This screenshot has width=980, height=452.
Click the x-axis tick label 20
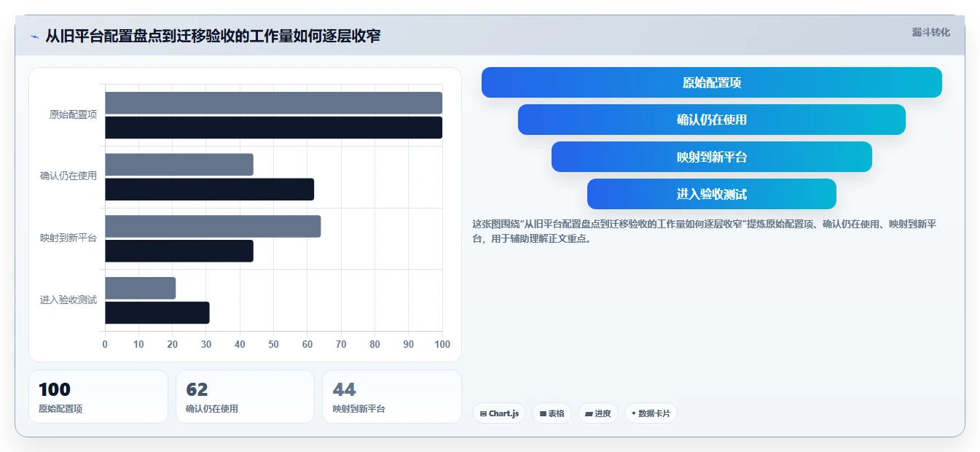(172, 344)
